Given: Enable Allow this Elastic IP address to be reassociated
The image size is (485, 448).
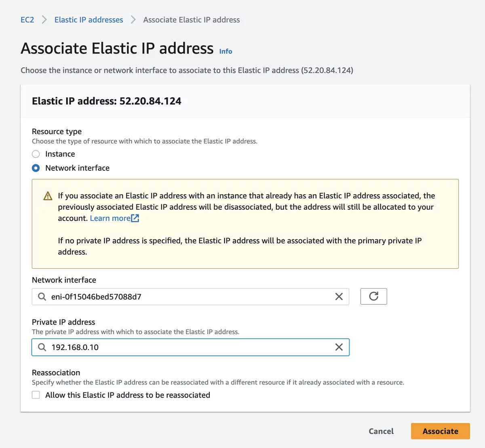Looking at the screenshot, I should pos(36,395).
